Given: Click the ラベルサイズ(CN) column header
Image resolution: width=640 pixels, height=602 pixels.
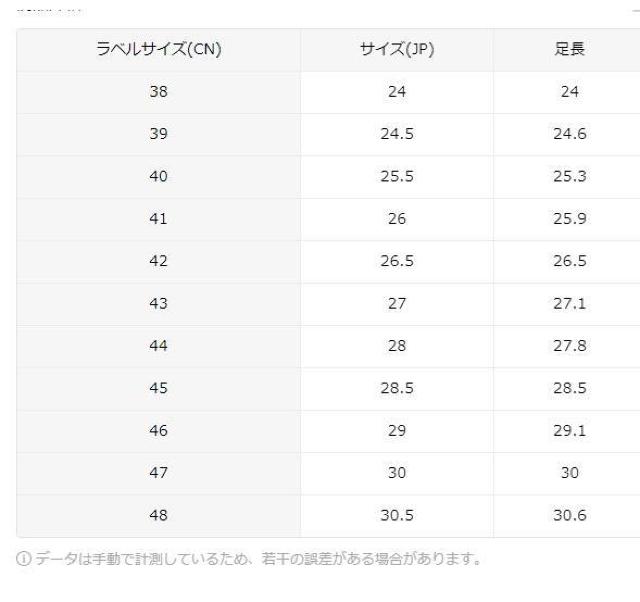Looking at the screenshot, I should (x=158, y=50).
